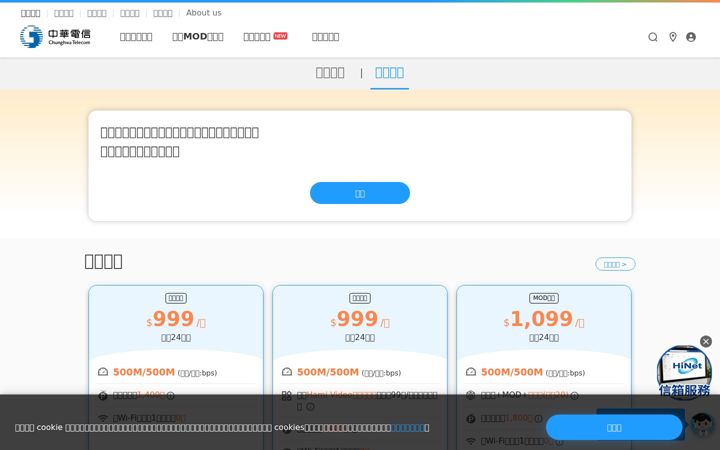This screenshot has height=450, width=720.
Task: Open the menu item with NEW badge
Action: 265,37
